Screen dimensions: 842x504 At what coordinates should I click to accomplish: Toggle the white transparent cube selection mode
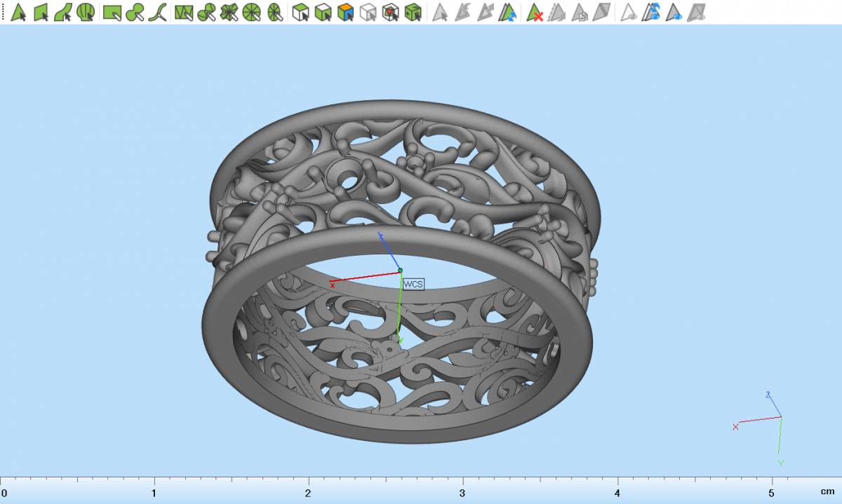click(x=367, y=12)
